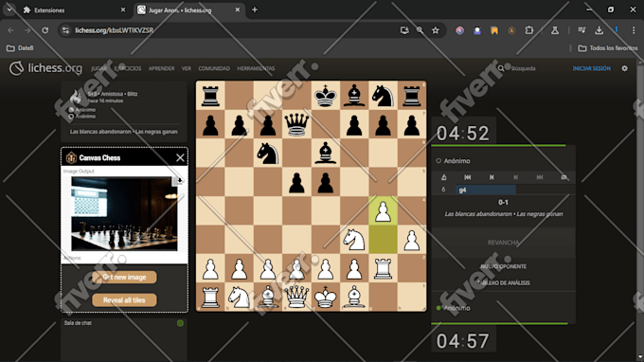The height and width of the screenshot is (362, 644).
Task: Close the Jugar Anon lichess tab
Action: [238, 9]
